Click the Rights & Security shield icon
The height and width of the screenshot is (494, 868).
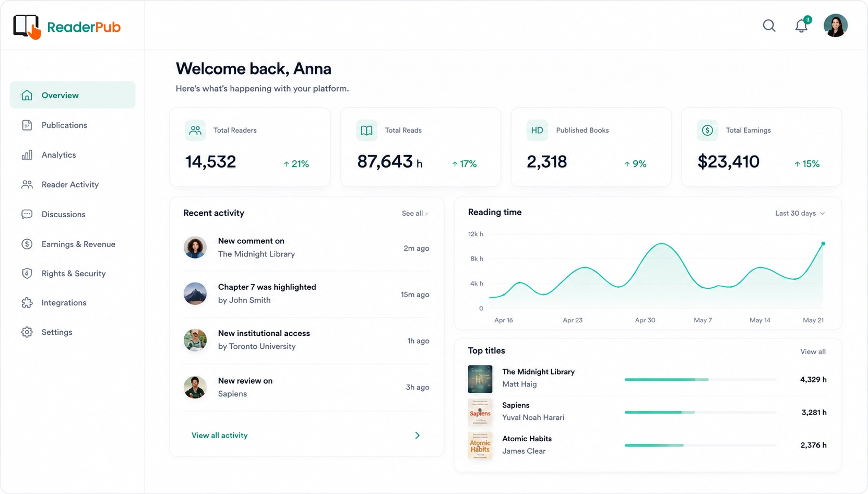pos(27,273)
